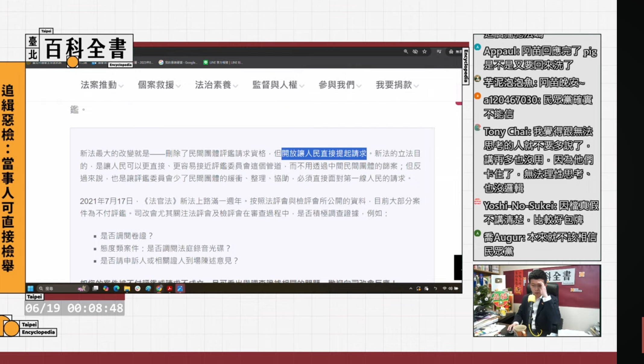The image size is (644, 364).
Task: Expand the 法治素養 menu
Action: pyautogui.click(x=216, y=85)
